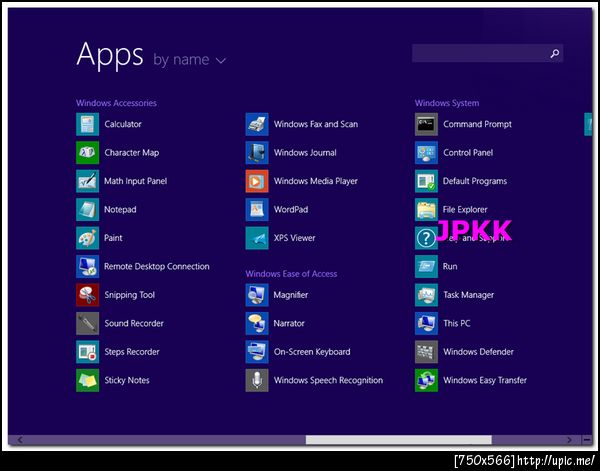Start the Magnifier icon

tap(257, 295)
